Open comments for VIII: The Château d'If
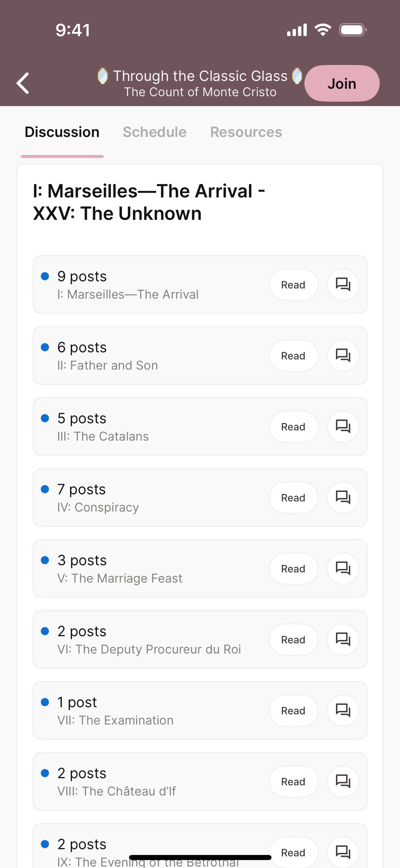The image size is (400, 868). pos(343,781)
